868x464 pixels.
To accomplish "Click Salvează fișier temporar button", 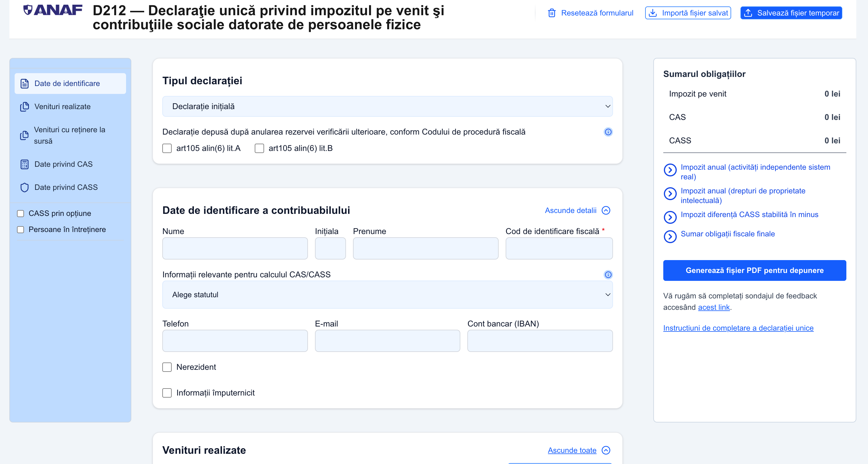I will (x=791, y=13).
